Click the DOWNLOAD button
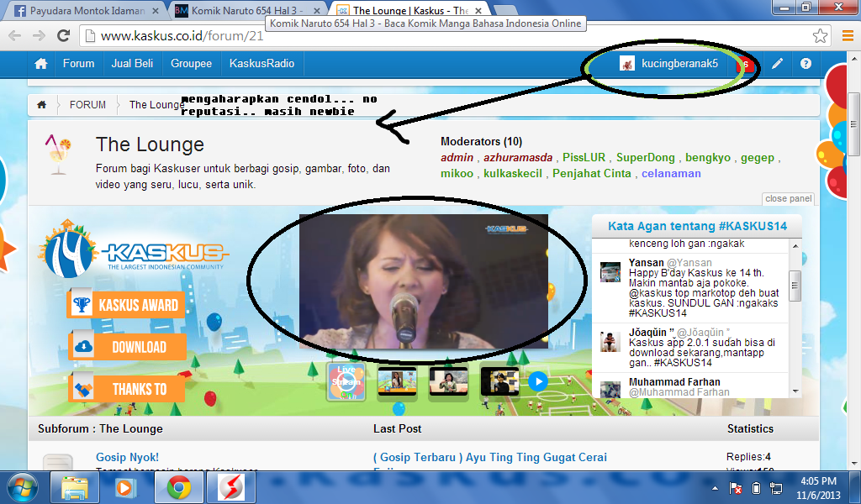Viewport: 861px width, 504px height. [128, 346]
